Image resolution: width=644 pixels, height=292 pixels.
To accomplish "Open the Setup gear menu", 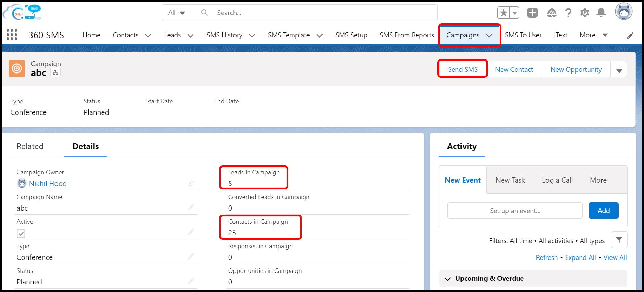I will point(584,13).
